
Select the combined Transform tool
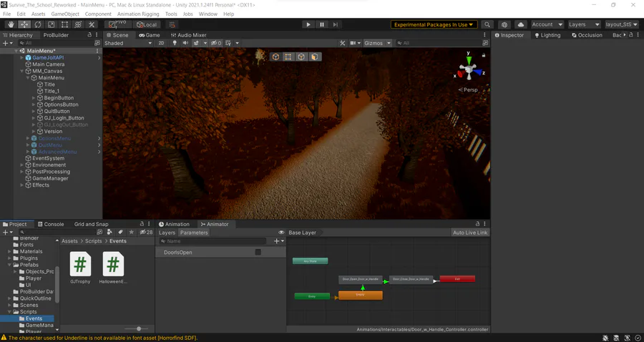point(78,24)
